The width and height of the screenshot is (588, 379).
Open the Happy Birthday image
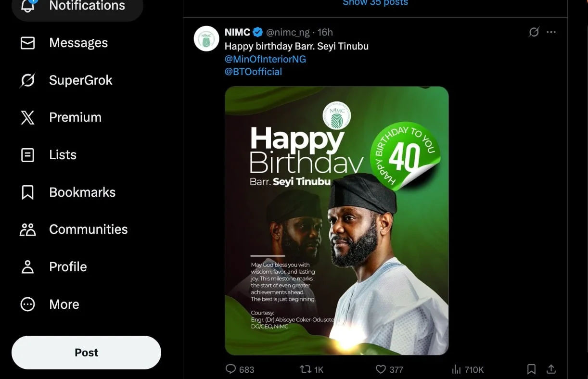(x=336, y=220)
